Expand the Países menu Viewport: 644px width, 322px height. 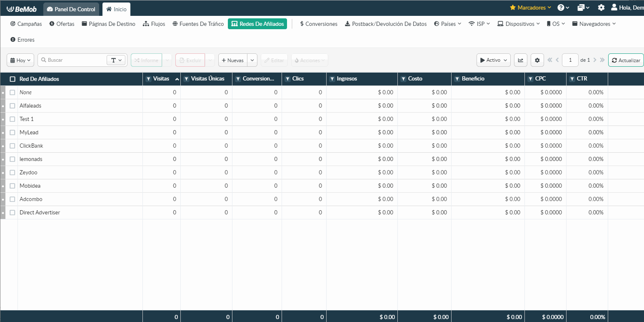tap(447, 24)
